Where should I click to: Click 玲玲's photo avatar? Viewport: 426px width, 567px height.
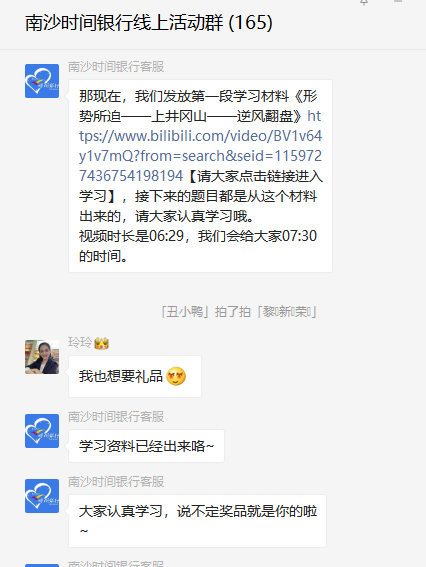click(42, 357)
